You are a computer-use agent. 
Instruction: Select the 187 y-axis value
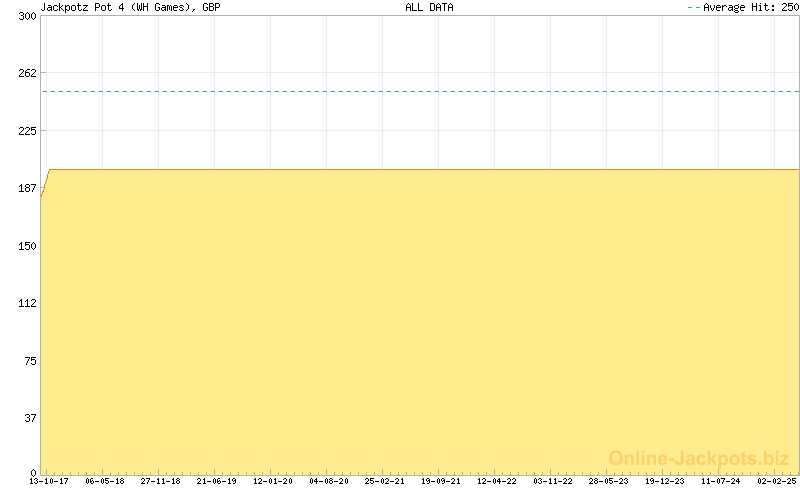[x=26, y=188]
